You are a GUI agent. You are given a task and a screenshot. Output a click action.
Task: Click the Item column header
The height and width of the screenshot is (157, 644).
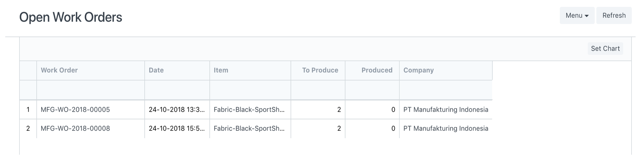coord(221,70)
